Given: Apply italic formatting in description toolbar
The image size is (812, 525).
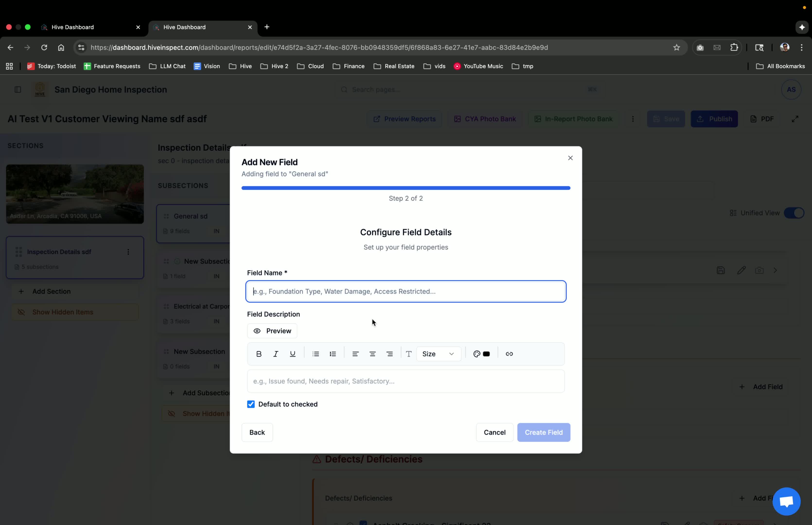Looking at the screenshot, I should coord(276,354).
